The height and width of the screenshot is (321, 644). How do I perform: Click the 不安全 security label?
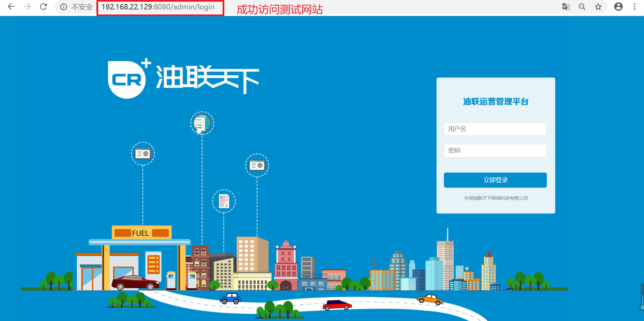click(x=82, y=7)
